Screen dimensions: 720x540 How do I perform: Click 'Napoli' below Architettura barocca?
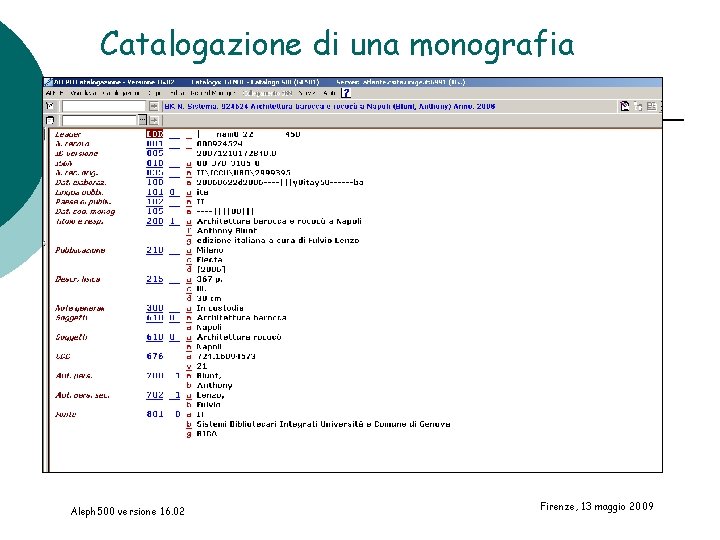coord(209,327)
